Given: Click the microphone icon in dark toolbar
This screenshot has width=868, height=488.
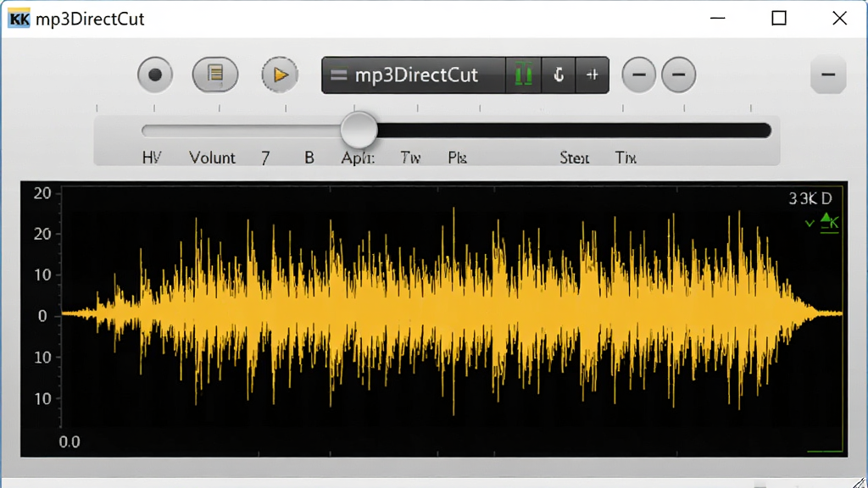Looking at the screenshot, I should (x=559, y=75).
